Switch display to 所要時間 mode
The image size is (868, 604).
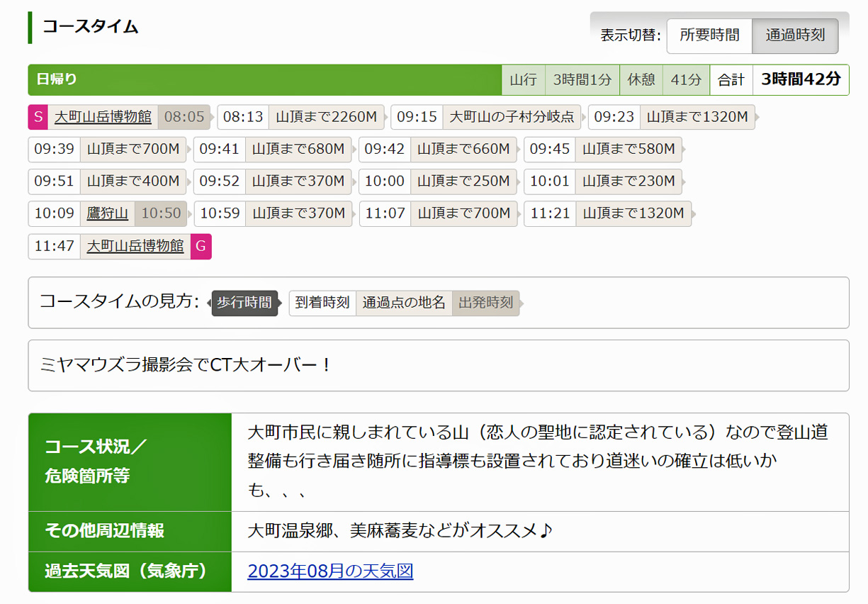click(x=709, y=35)
